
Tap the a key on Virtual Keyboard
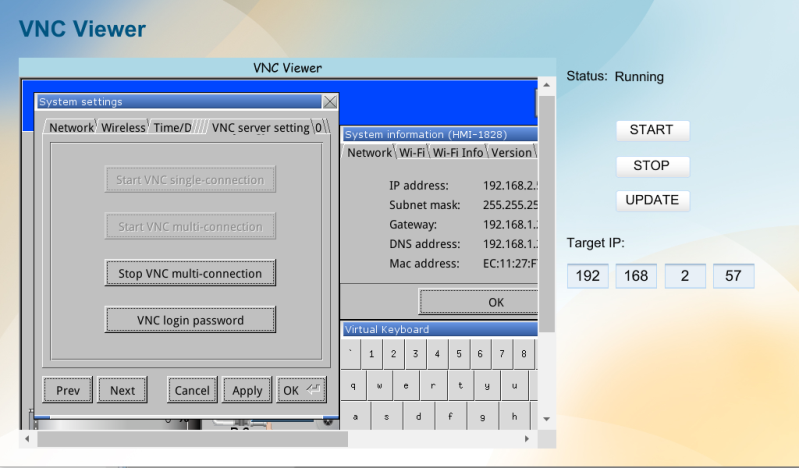(x=355, y=417)
